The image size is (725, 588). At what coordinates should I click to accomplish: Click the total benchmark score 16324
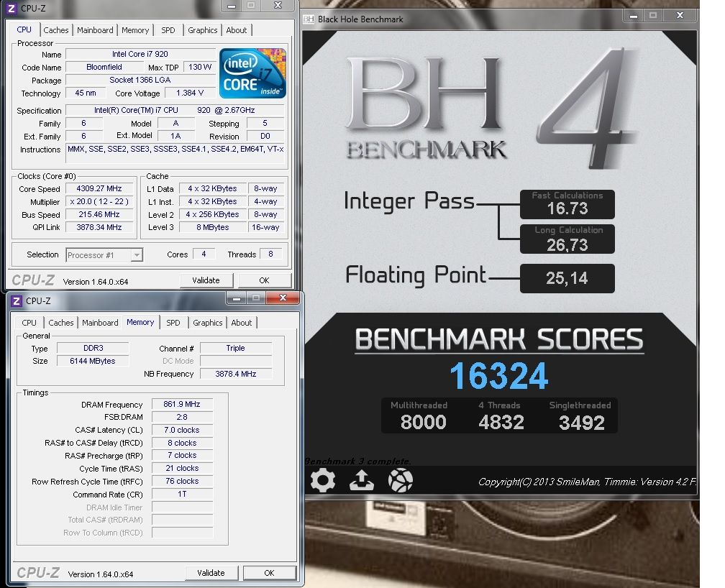[499, 376]
